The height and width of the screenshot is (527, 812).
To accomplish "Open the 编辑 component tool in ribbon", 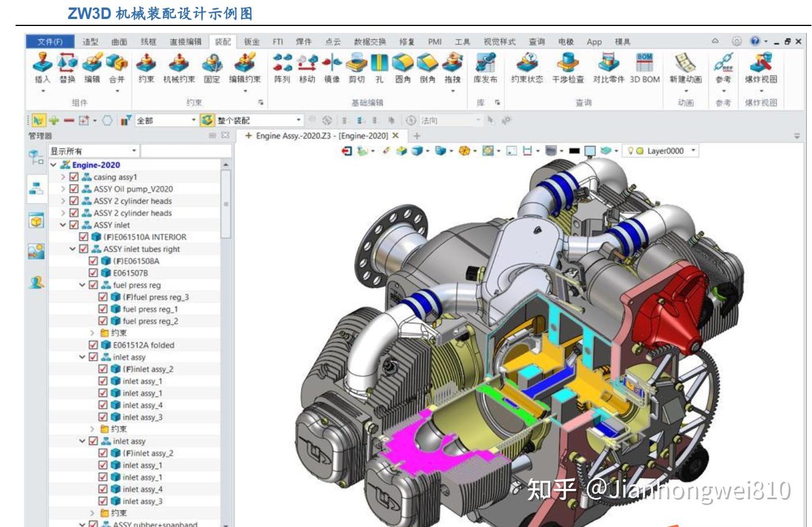I will (92, 63).
